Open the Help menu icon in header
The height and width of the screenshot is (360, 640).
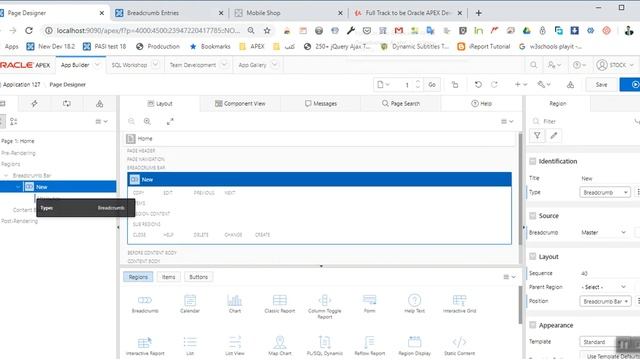pos(579,65)
